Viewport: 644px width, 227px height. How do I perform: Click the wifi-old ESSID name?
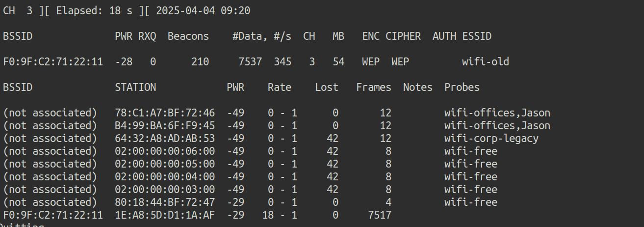click(x=485, y=62)
